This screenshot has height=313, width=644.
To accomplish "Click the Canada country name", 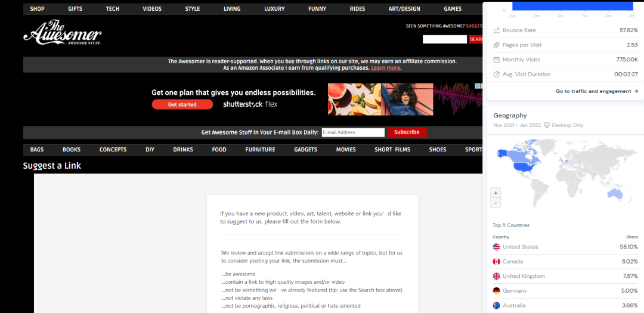I will (x=513, y=262).
